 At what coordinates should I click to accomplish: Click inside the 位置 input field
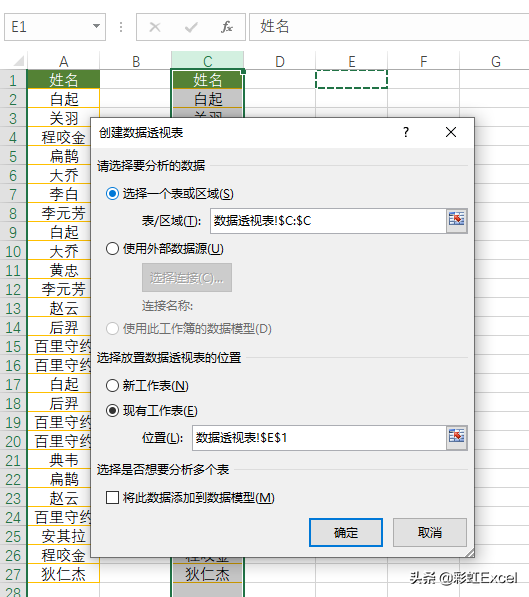(319, 438)
